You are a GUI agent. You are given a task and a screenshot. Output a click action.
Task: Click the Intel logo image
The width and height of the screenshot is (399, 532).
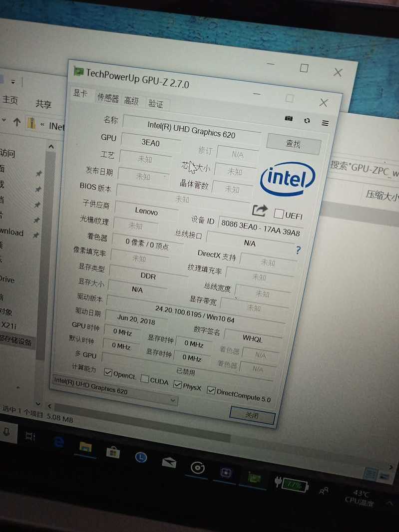tap(288, 178)
